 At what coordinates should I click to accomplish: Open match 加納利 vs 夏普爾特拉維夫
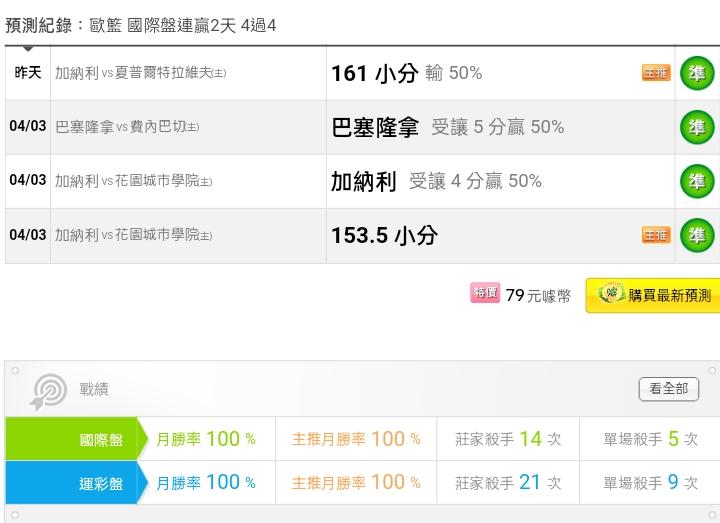[x=141, y=73]
